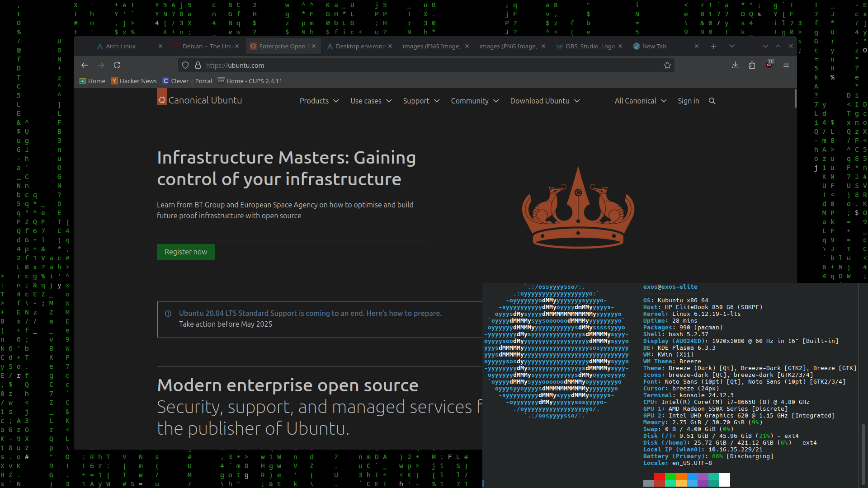The image size is (868, 488).
Task: Click the URL address bar field
Action: coord(407,65)
